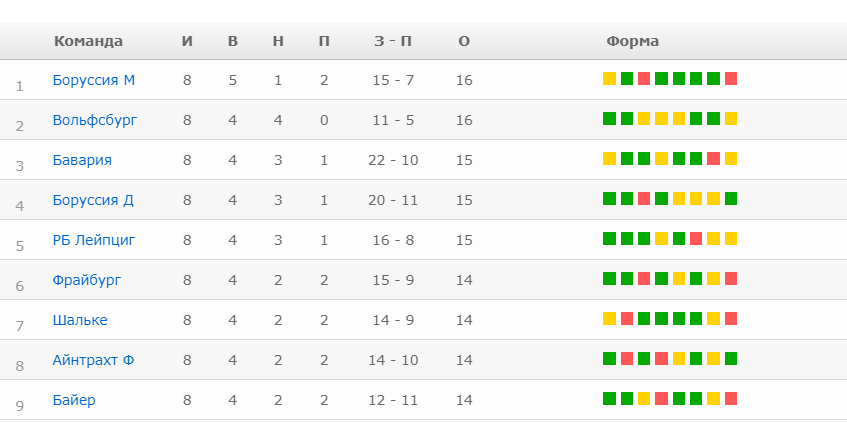
Task: Click the Байер team link
Action: pyautogui.click(x=74, y=400)
